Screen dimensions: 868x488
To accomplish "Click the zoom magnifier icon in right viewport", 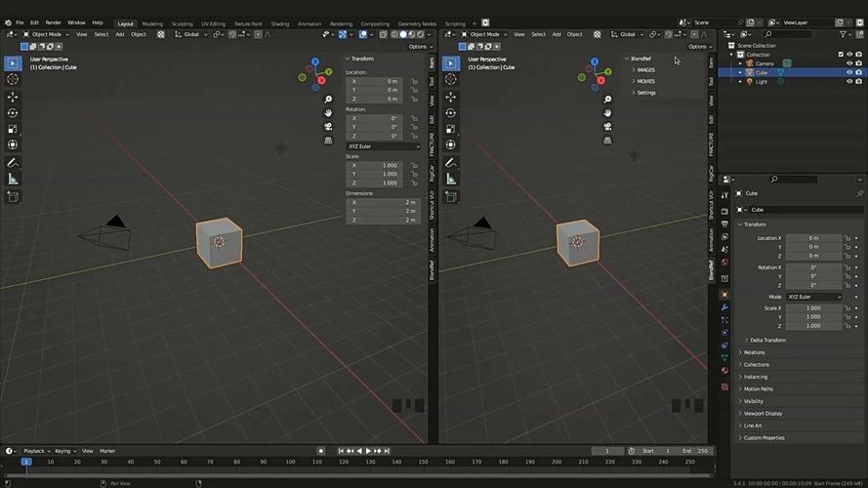I will click(x=608, y=99).
